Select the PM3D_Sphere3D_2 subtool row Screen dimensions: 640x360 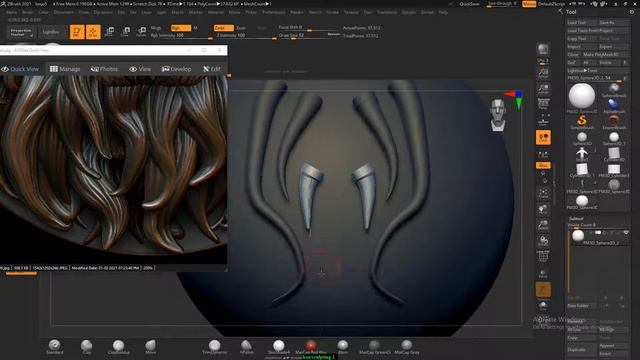(599, 237)
